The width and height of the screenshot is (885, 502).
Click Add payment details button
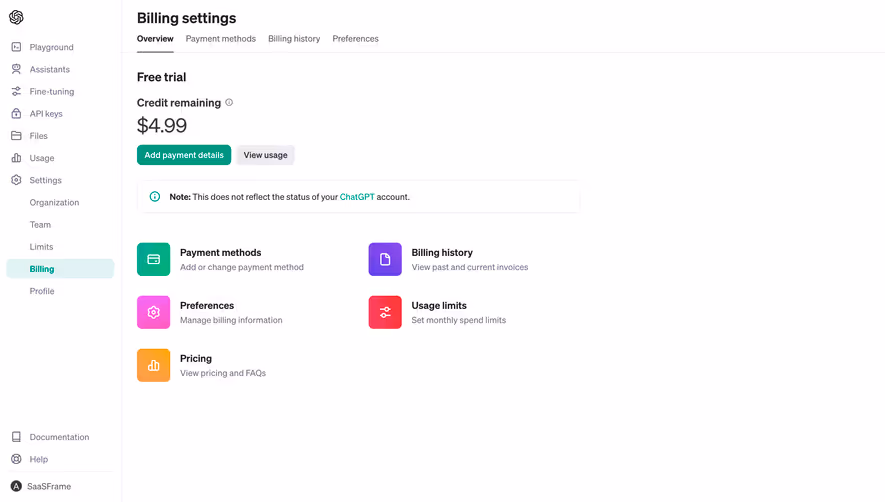click(184, 155)
